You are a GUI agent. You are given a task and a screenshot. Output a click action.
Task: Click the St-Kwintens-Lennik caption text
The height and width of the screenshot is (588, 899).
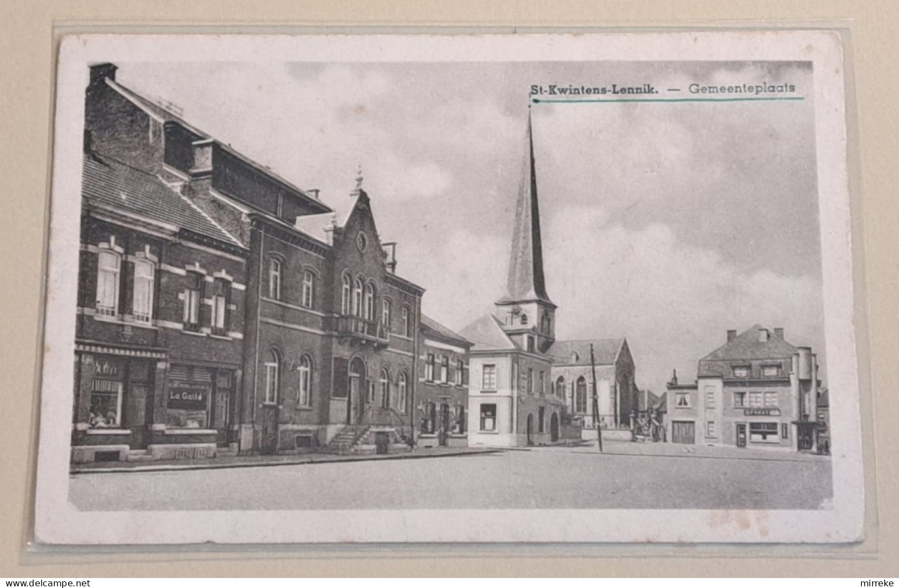pyautogui.click(x=594, y=89)
